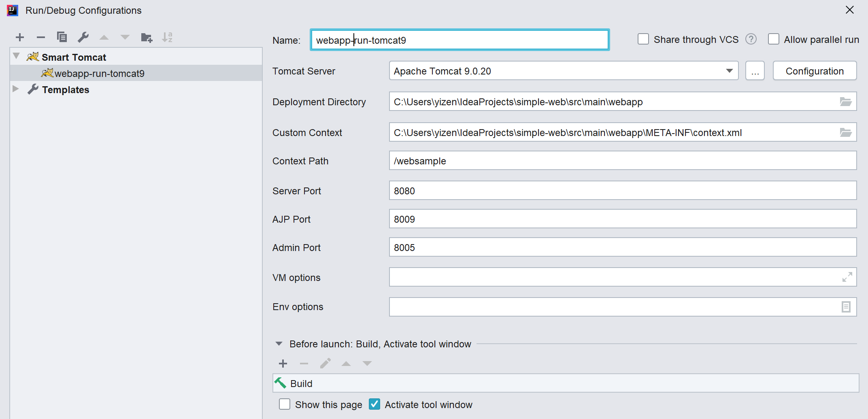Select webapp-run-tomcat9 in the tree

136,73
